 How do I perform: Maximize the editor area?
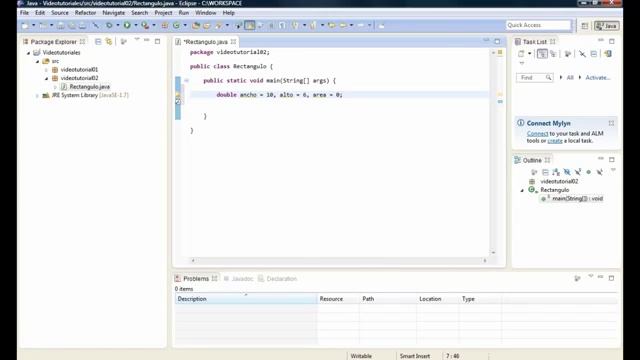pos(497,41)
